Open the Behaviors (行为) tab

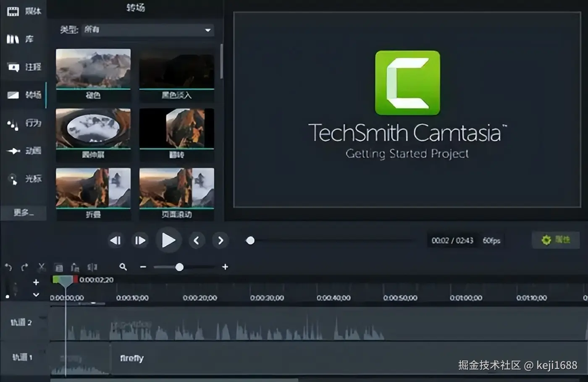tap(24, 123)
